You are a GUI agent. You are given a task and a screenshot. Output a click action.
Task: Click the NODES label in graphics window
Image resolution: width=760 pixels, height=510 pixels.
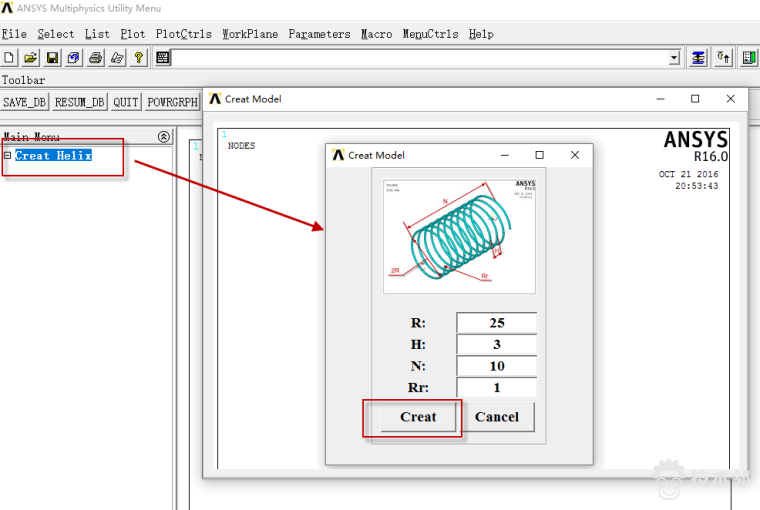241,145
